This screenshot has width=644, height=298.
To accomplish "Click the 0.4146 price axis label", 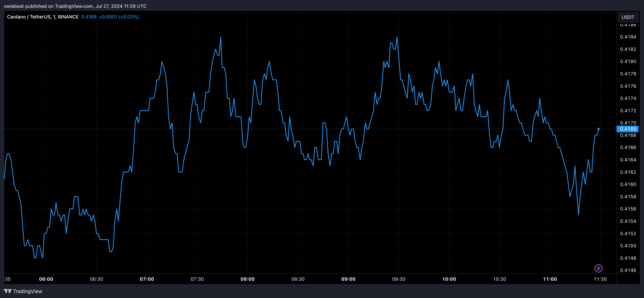I will coord(628,270).
